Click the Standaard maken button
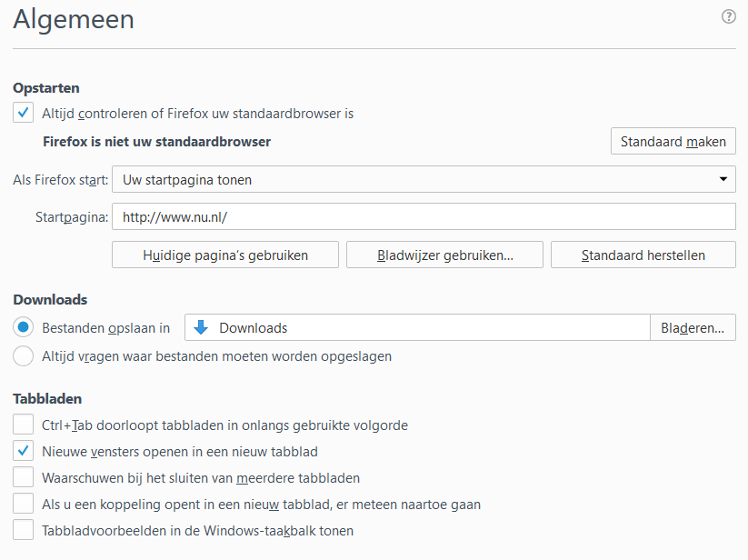Viewport: 748px width, 560px height. pos(673,141)
